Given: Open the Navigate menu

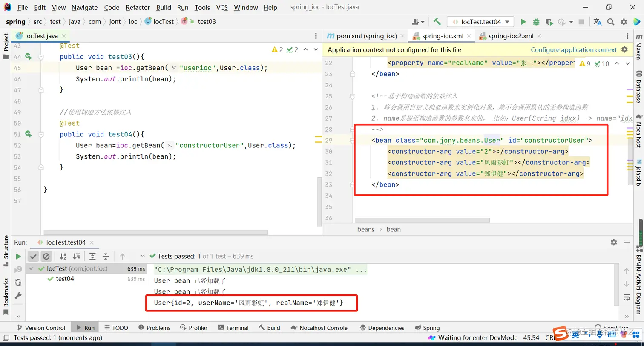Looking at the screenshot, I should (x=84, y=7).
